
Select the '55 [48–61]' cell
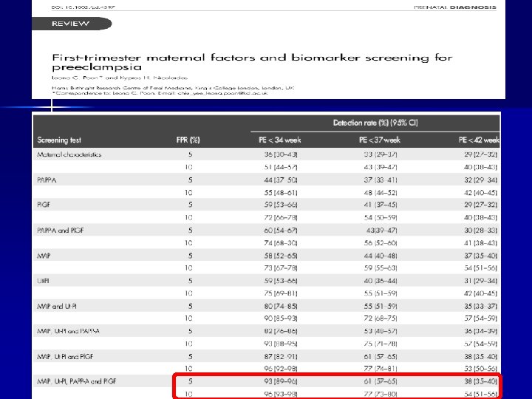pyautogui.click(x=281, y=193)
